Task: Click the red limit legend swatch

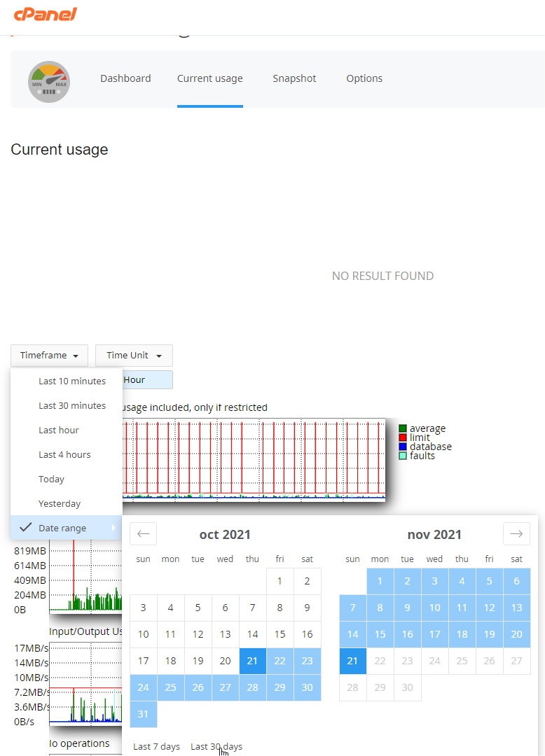Action: (x=403, y=437)
